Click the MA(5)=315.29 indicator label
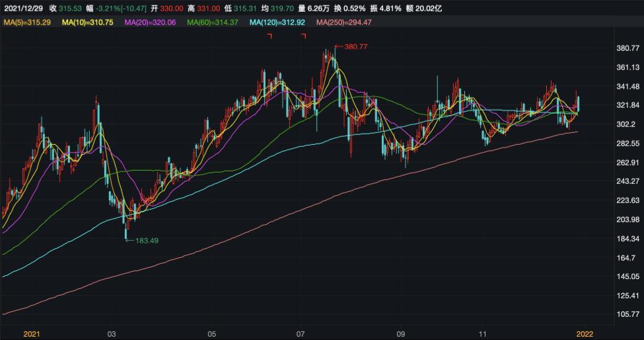The width and height of the screenshot is (644, 340). [27, 22]
